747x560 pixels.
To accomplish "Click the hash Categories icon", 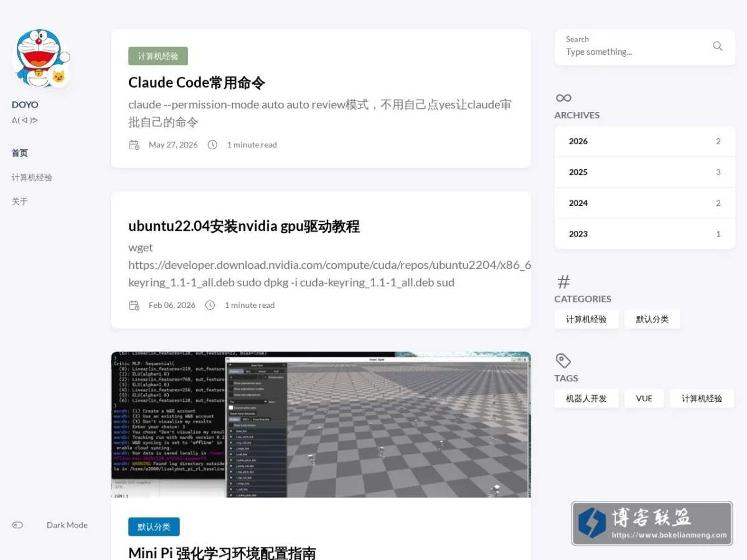I will pyautogui.click(x=563, y=282).
